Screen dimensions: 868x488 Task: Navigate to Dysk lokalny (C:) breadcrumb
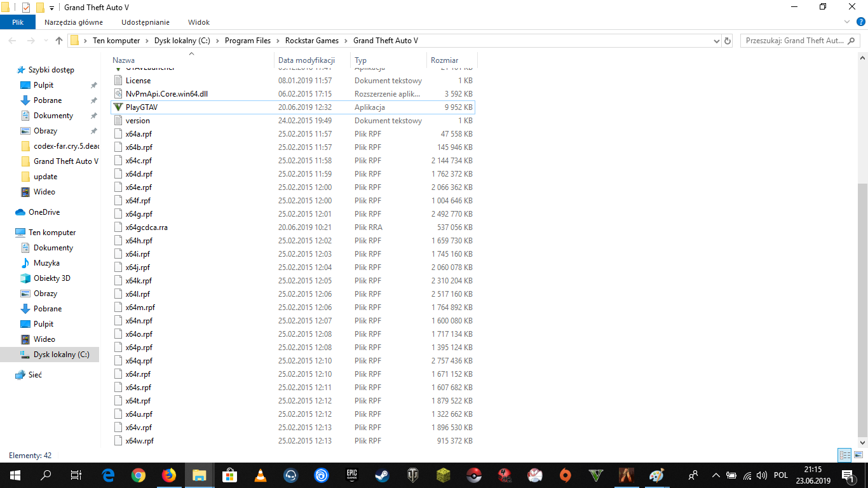(182, 41)
